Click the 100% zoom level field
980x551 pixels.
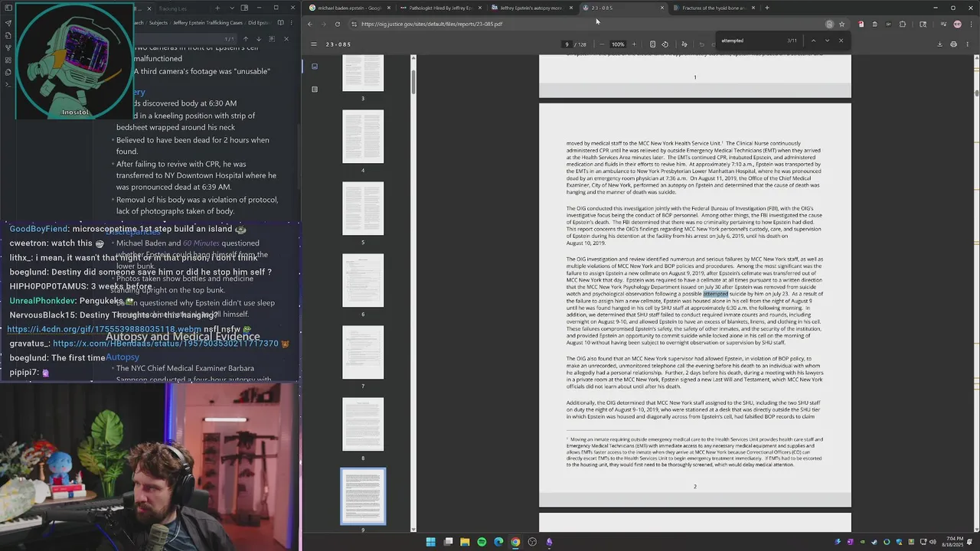tap(618, 44)
